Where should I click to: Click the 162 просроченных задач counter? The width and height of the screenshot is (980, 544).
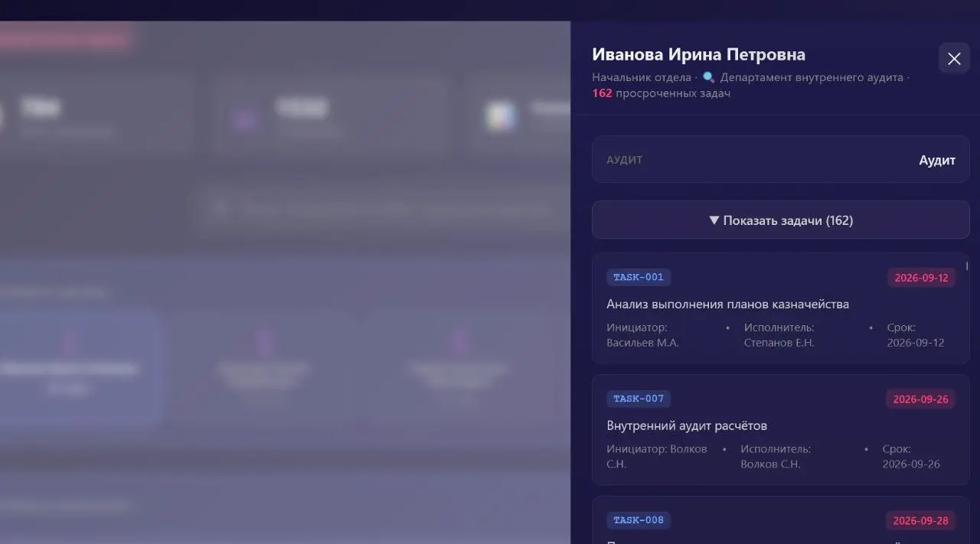tap(661, 93)
